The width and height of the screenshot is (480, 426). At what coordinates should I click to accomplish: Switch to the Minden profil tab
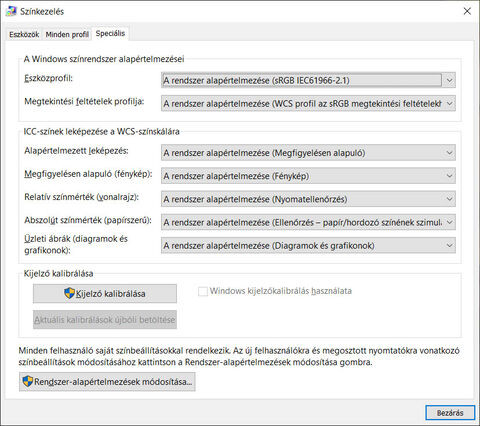tap(67, 34)
